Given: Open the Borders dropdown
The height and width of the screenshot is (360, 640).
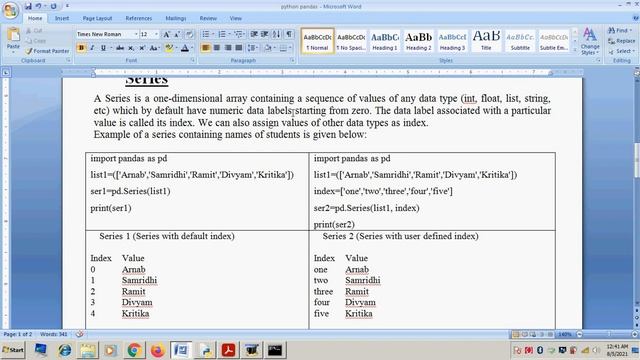Looking at the screenshot, I should (x=290, y=48).
